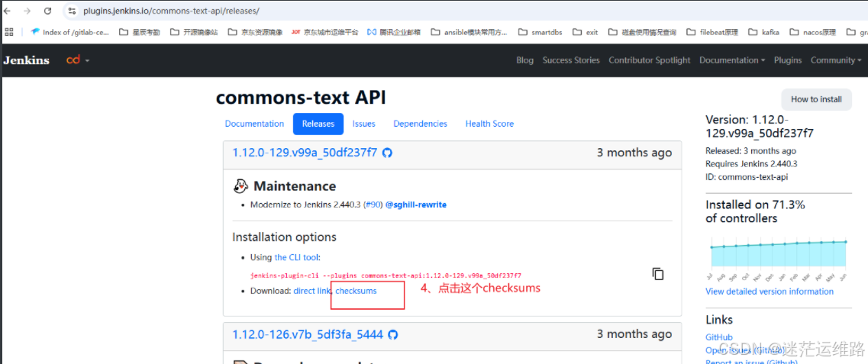
Task: Click the ID: commons-text-api text
Action: coord(746,177)
